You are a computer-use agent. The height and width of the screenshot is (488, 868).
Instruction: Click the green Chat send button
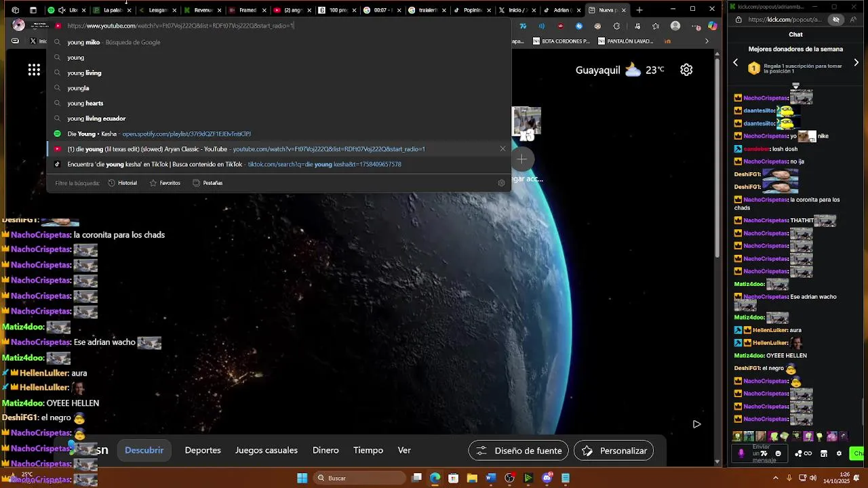tap(858, 453)
